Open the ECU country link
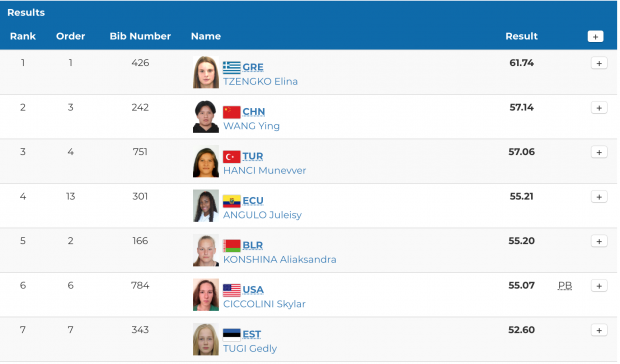This screenshot has width=620, height=364. (253, 201)
